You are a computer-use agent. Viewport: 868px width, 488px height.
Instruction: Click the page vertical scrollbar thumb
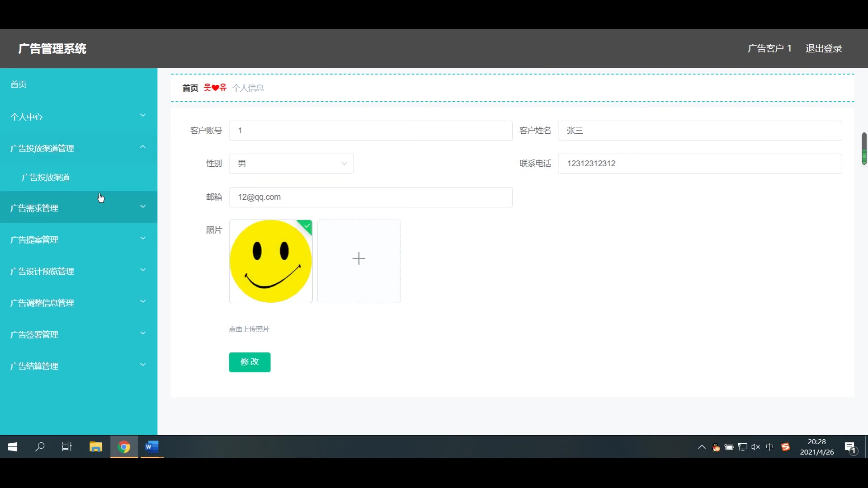pyautogui.click(x=864, y=149)
